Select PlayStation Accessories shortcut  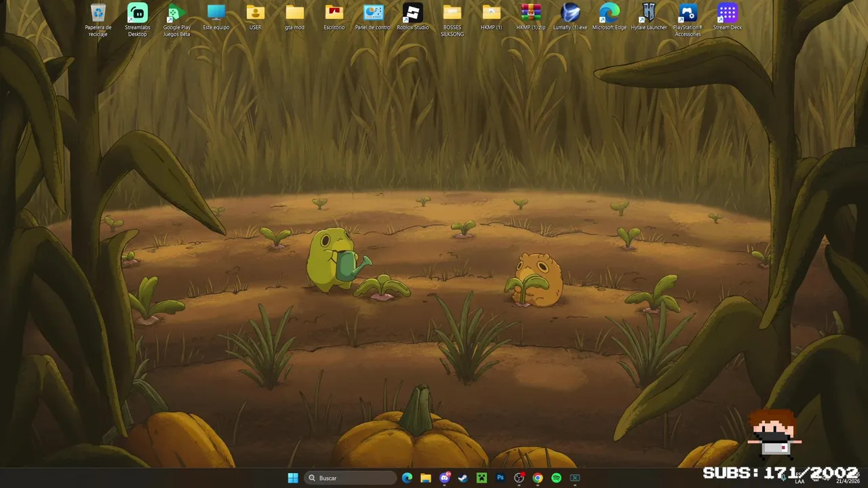(688, 19)
